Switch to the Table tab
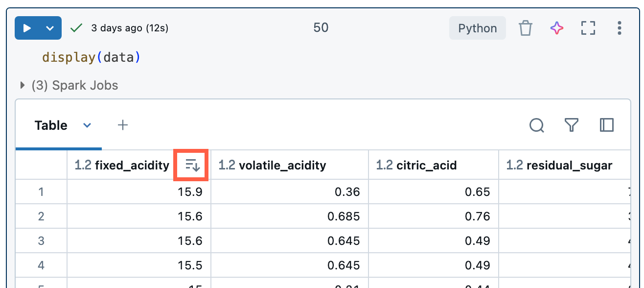This screenshot has width=644, height=288. (51, 125)
